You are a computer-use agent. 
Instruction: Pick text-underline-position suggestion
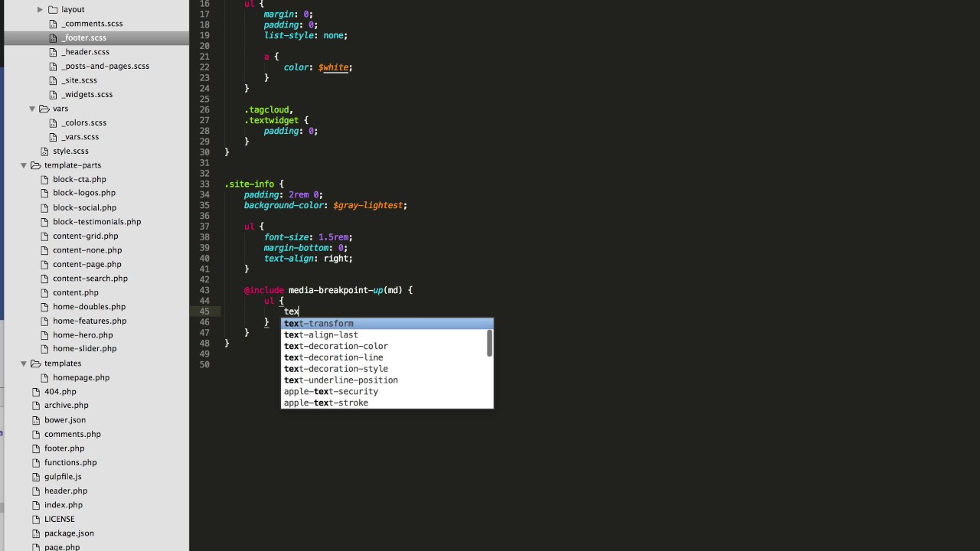[x=386, y=380]
